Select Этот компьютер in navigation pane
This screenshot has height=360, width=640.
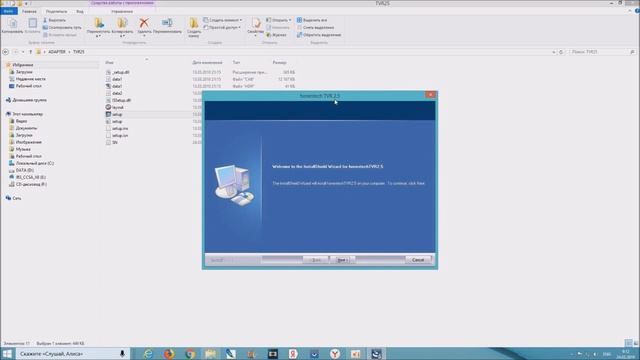pos(27,114)
